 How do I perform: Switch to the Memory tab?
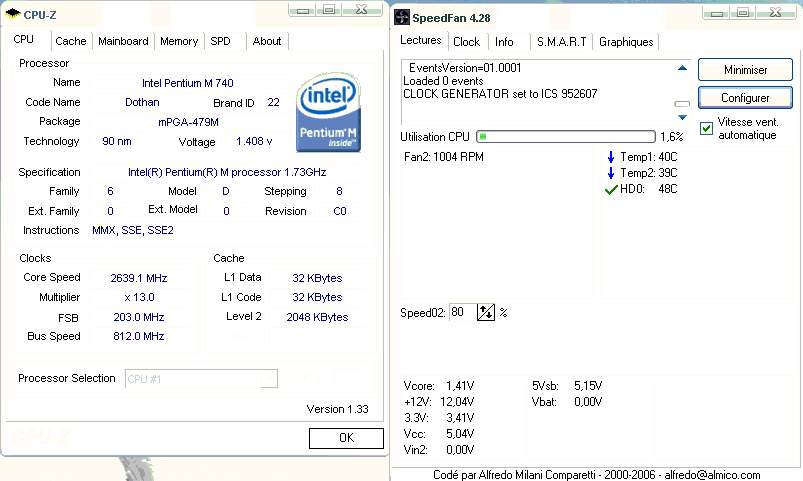point(179,41)
